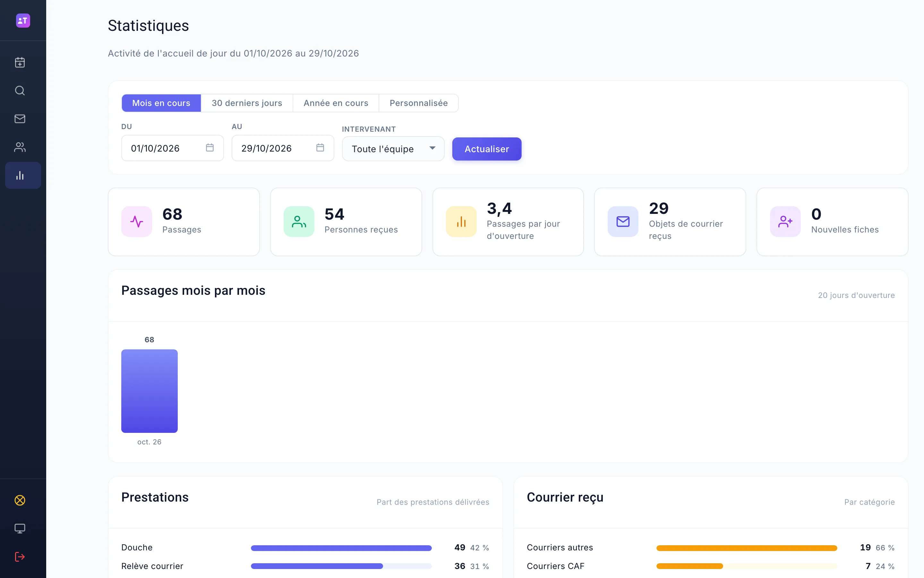The height and width of the screenshot is (578, 924).
Task: Click the user-plus icon on Nouvelles fiches
Action: click(785, 222)
